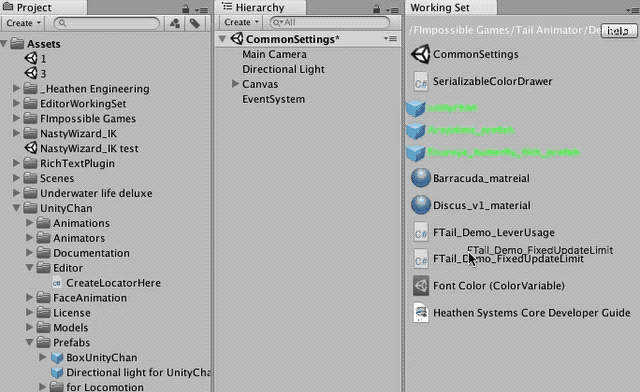
Task: Click the Unity scene icon labeled 1
Action: point(31,58)
